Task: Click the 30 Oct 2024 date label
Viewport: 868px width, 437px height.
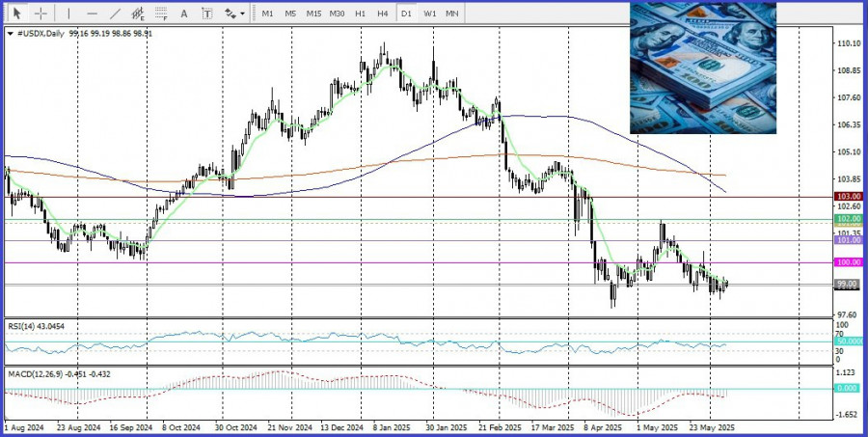Action: pyautogui.click(x=236, y=428)
